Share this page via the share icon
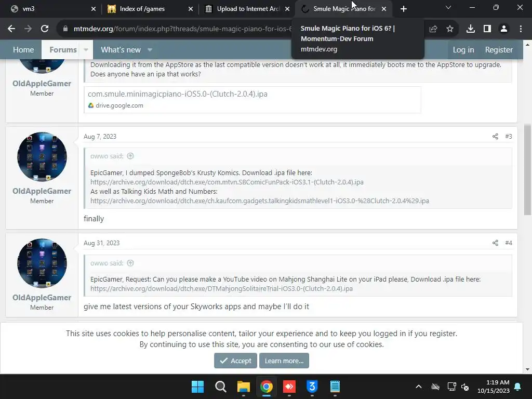 pos(433,29)
